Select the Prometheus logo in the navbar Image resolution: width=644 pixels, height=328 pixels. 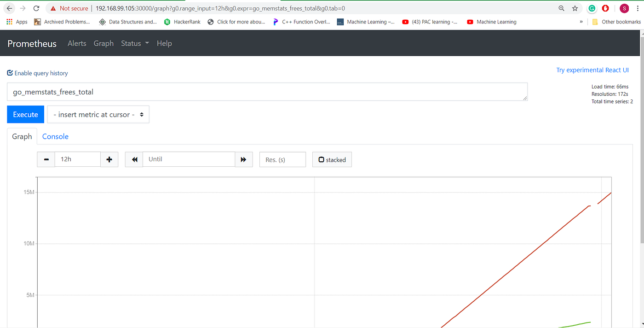click(31, 43)
